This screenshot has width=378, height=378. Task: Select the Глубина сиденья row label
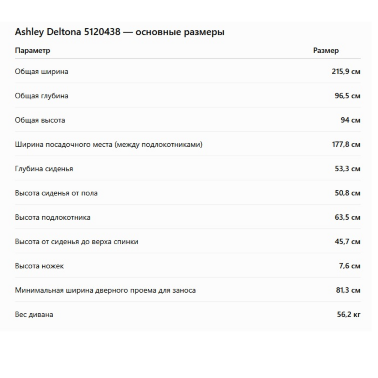(x=44, y=169)
